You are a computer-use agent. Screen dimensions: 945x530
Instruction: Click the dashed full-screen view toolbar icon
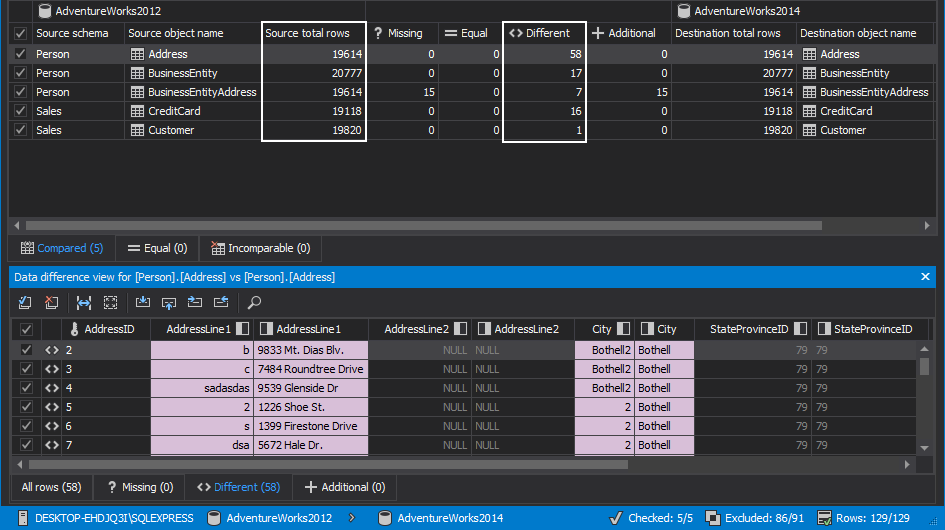pyautogui.click(x=110, y=302)
